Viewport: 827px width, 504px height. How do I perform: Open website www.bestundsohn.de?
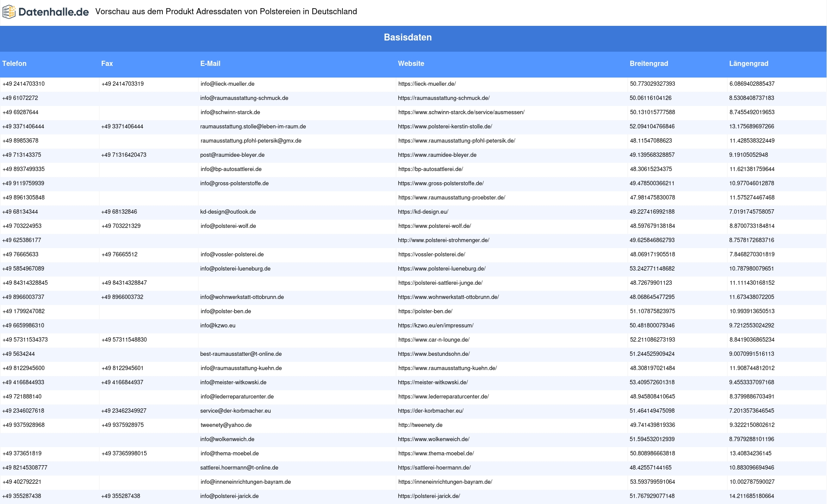click(x=434, y=354)
